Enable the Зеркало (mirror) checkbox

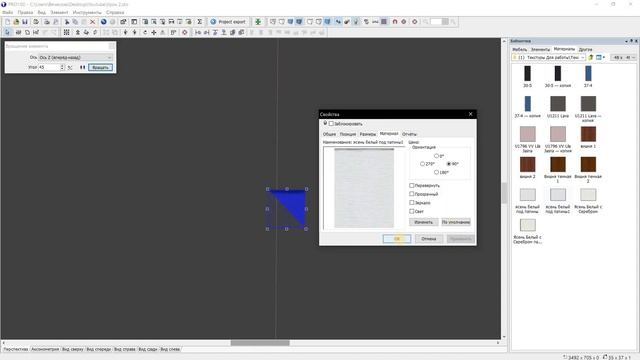tap(412, 202)
